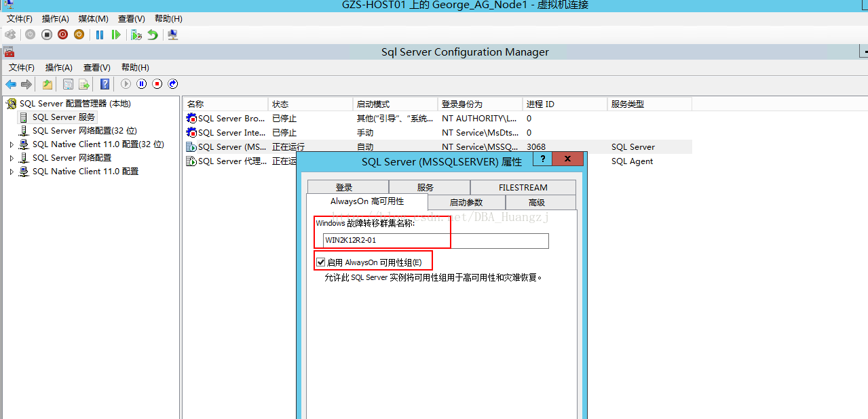The height and width of the screenshot is (419, 868).
Task: Click process ID 3068 cell
Action: click(536, 147)
